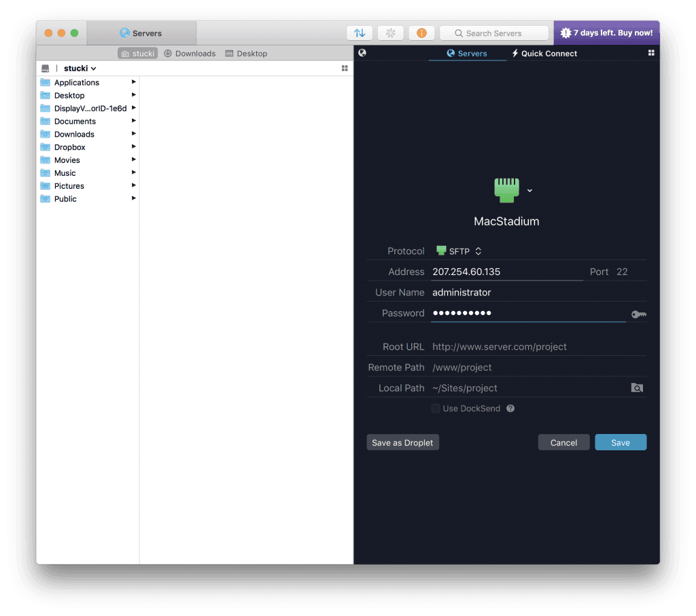Click the blue Save button

[x=620, y=441]
